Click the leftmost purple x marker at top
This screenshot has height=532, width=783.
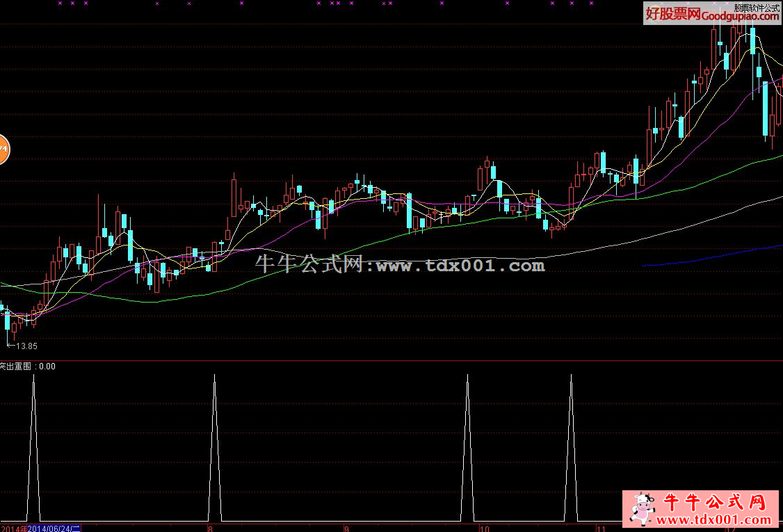(60, 3)
